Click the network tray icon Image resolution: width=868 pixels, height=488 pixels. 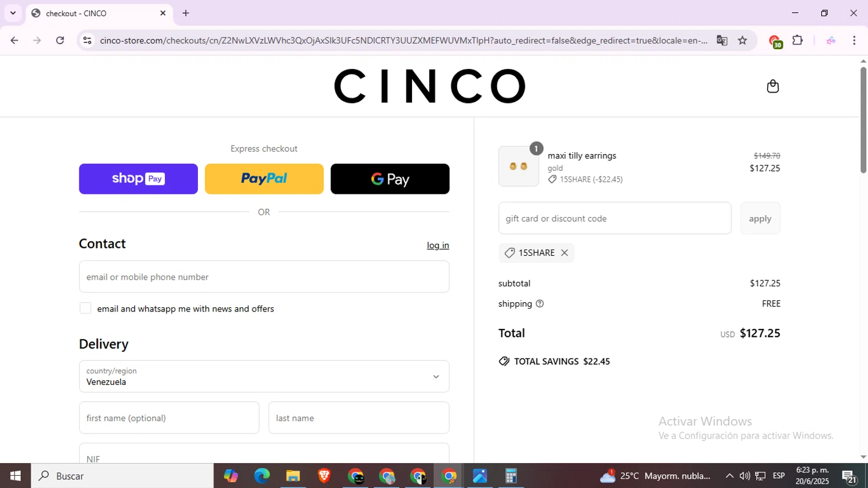click(x=760, y=476)
